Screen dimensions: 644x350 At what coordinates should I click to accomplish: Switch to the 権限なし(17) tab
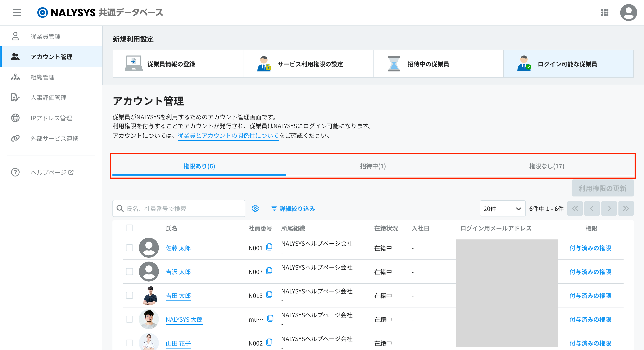pos(546,166)
